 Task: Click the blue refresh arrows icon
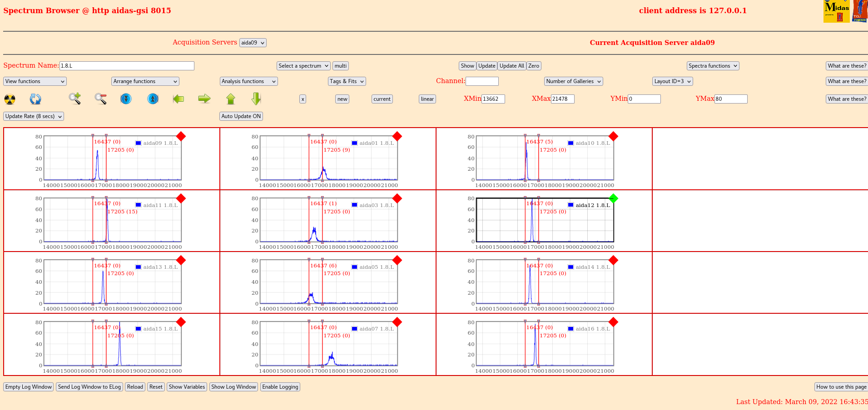[35, 99]
